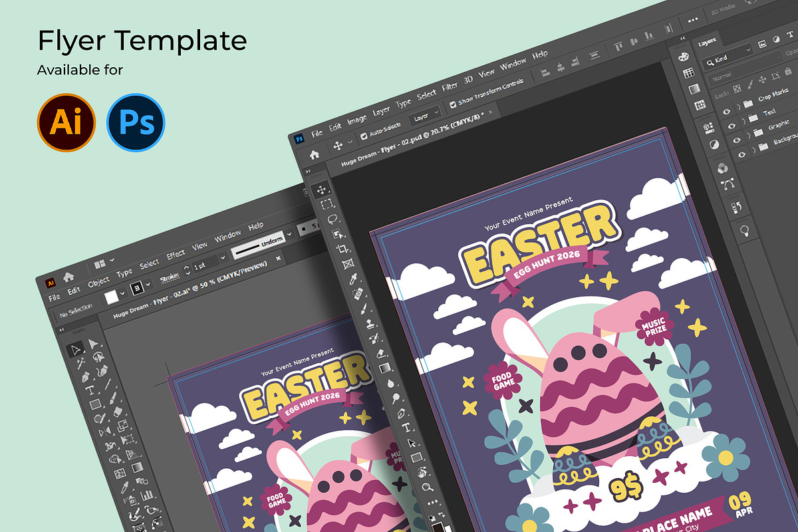Image resolution: width=798 pixels, height=532 pixels.
Task: Select the Photoshop Rectangular Marquee tool
Action: click(327, 204)
